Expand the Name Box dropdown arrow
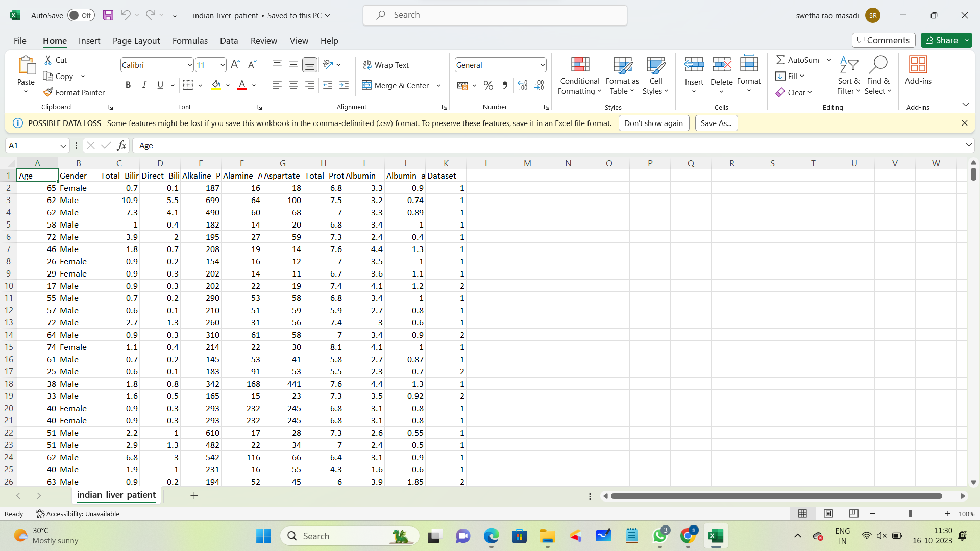This screenshot has height=551, width=980. tap(63, 146)
